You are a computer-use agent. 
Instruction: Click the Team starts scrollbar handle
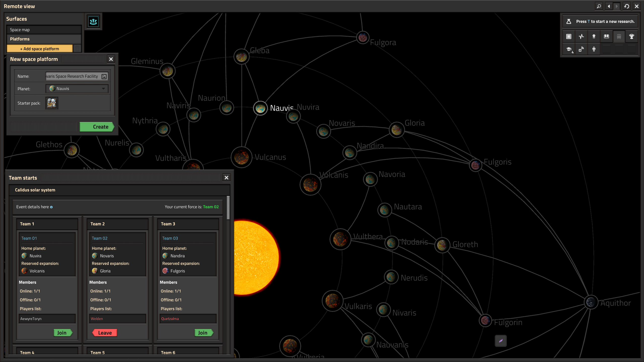tap(228, 208)
